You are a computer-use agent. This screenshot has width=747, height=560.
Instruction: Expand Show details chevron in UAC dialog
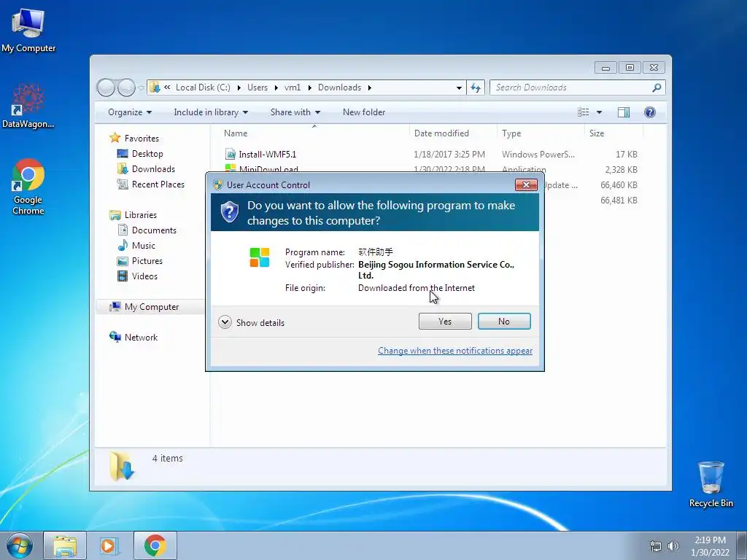(x=225, y=322)
